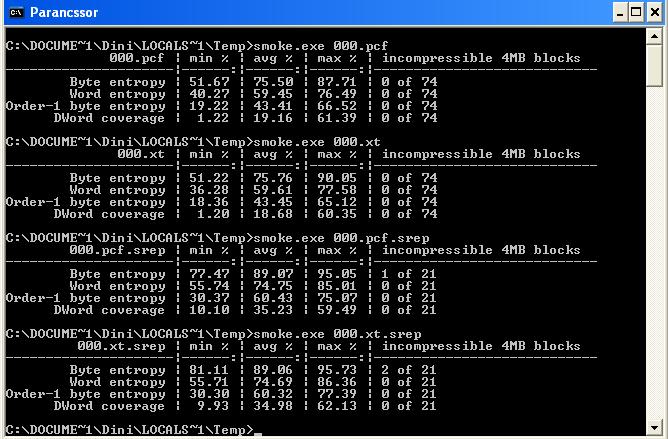This screenshot has height=439, width=668.
Task: Click the 90.05 max value for 000.xt
Action: tap(337, 177)
